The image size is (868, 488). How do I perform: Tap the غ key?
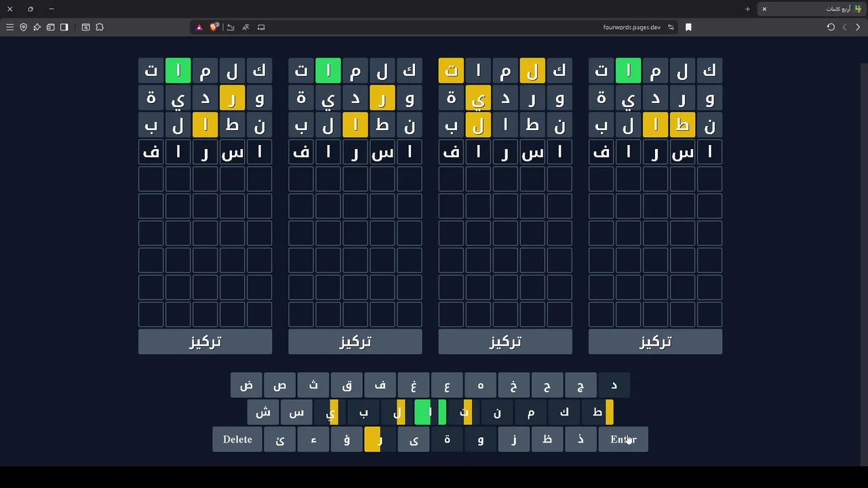[414, 386]
